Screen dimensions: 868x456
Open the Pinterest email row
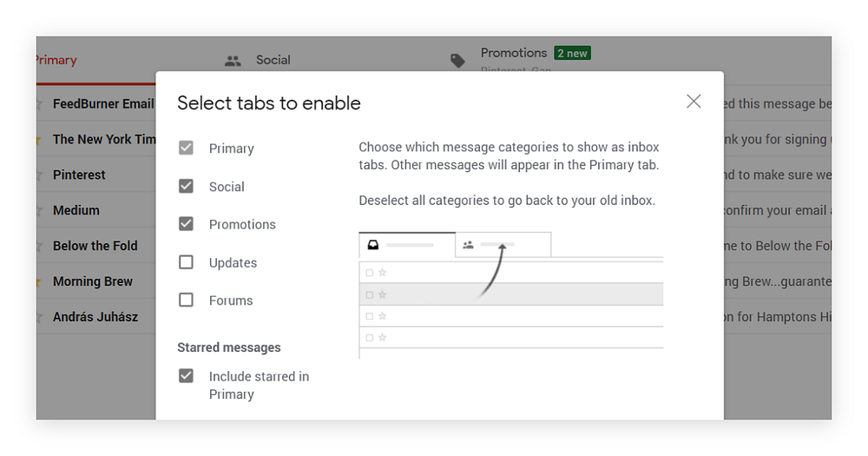[79, 175]
